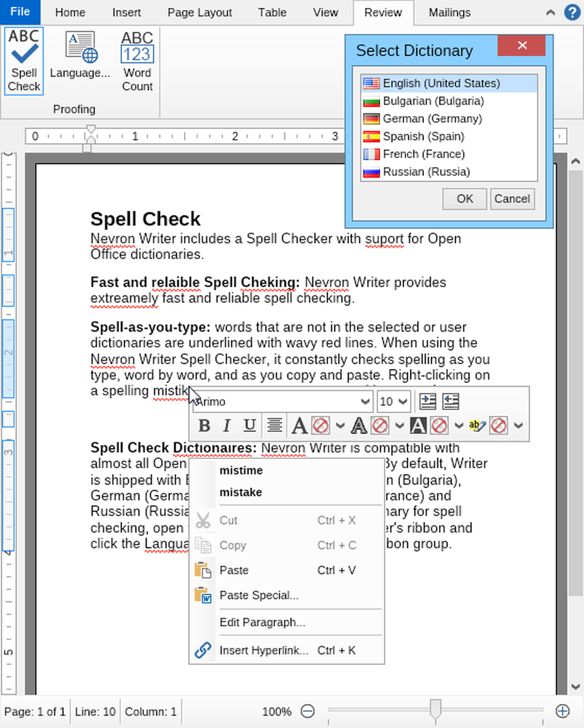Click the Spanish flag icon
This screenshot has width=584, height=728.
click(371, 136)
